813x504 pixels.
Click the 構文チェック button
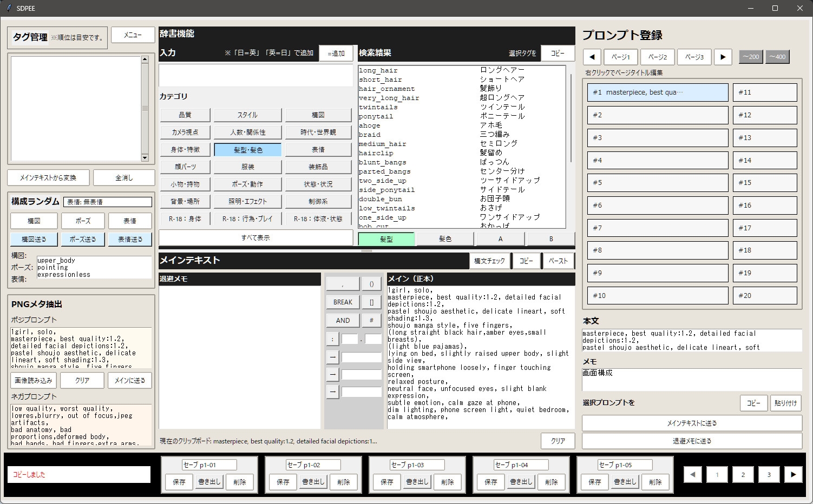coord(489,261)
